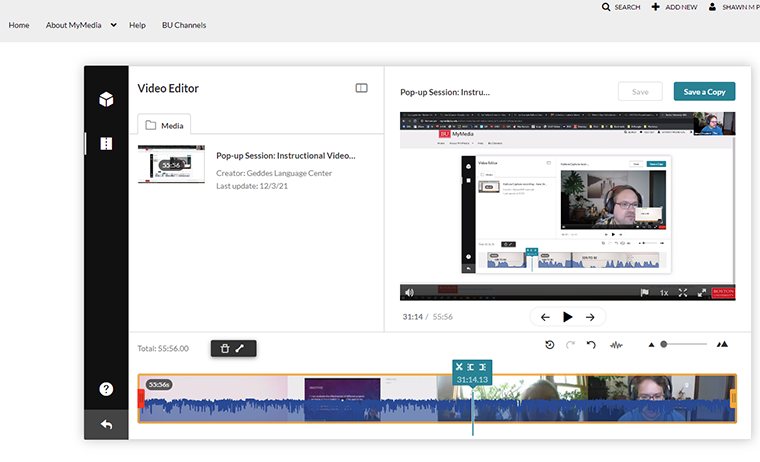Mute the video player volume
Viewport: 760px width, 462px height.
tap(408, 293)
